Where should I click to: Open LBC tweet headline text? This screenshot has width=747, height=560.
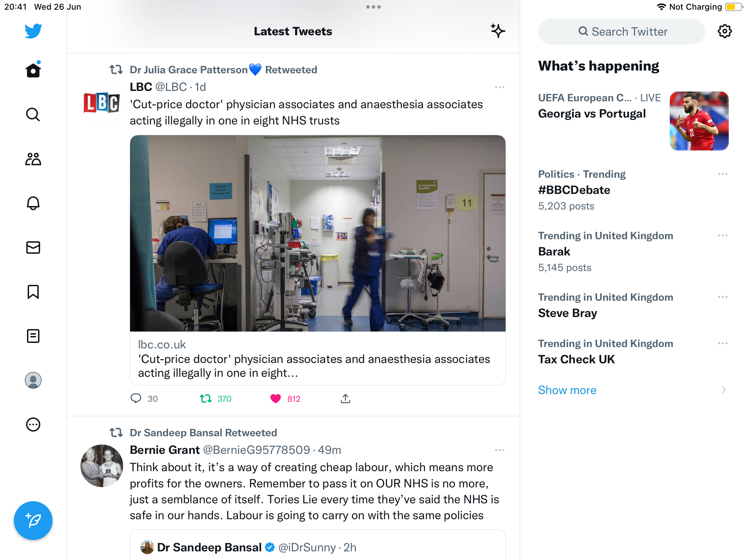[x=306, y=112]
